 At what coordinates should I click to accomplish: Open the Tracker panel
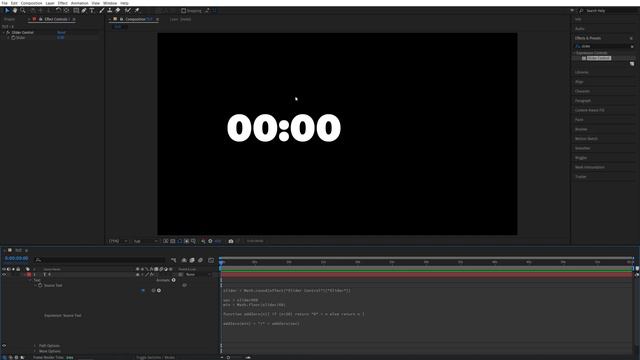[x=580, y=177]
